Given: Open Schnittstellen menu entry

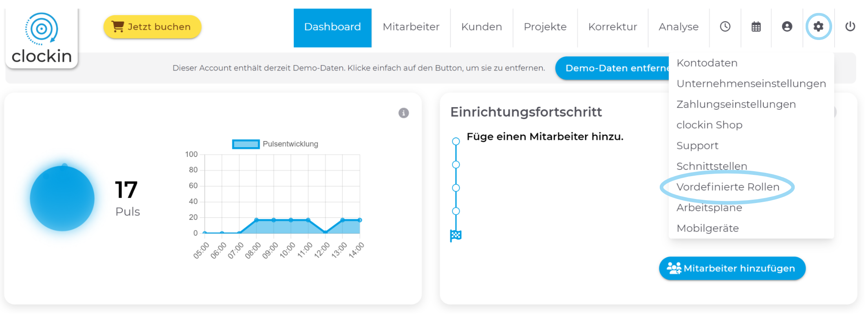Looking at the screenshot, I should tap(712, 166).
